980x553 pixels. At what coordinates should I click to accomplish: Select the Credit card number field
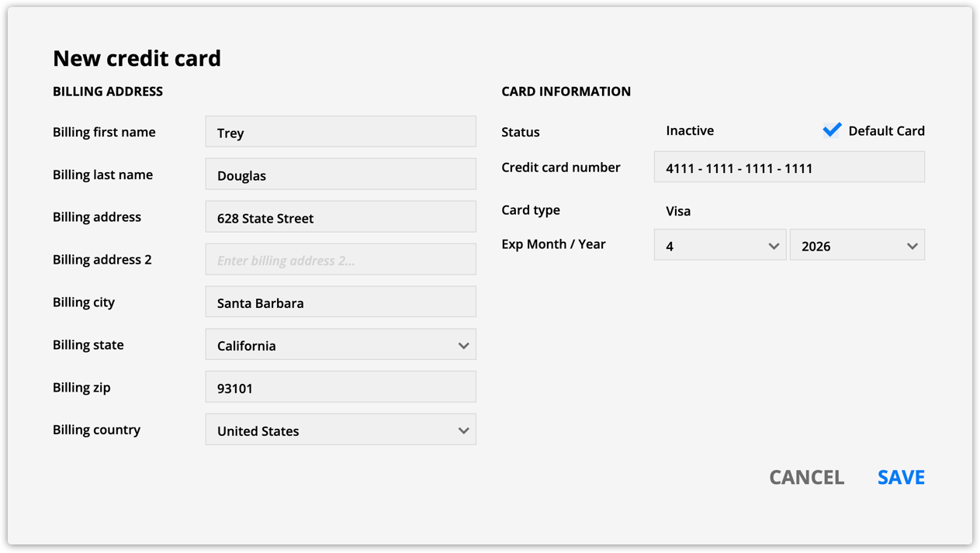pyautogui.click(x=789, y=167)
